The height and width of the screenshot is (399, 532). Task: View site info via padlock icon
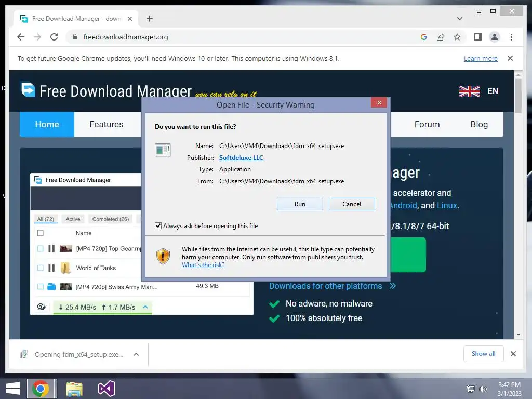75,37
